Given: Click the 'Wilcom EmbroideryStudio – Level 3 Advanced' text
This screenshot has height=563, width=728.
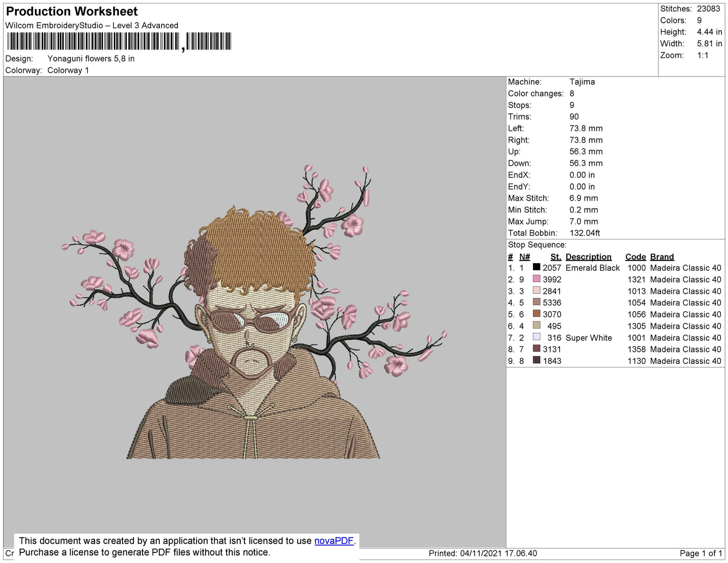Looking at the screenshot, I should [x=92, y=25].
